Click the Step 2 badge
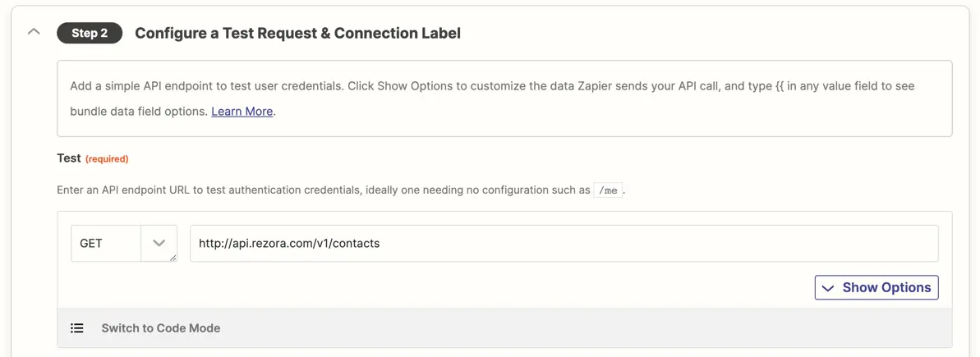Screen dimensions: 980x357 point(90,33)
